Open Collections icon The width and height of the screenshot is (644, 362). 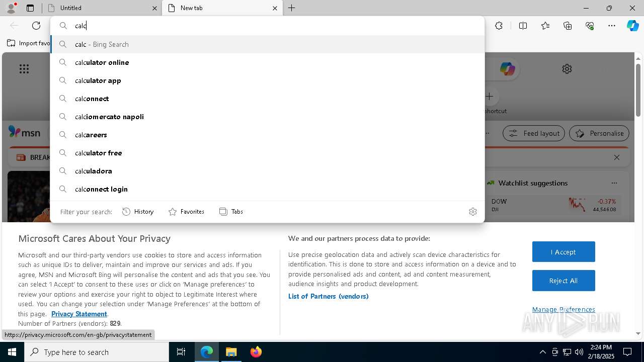point(568,26)
